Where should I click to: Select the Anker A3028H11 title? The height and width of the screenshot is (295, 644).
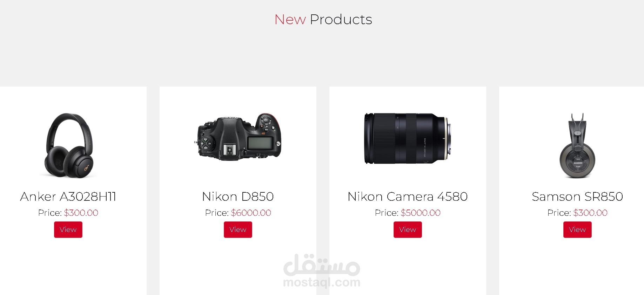coord(68,197)
